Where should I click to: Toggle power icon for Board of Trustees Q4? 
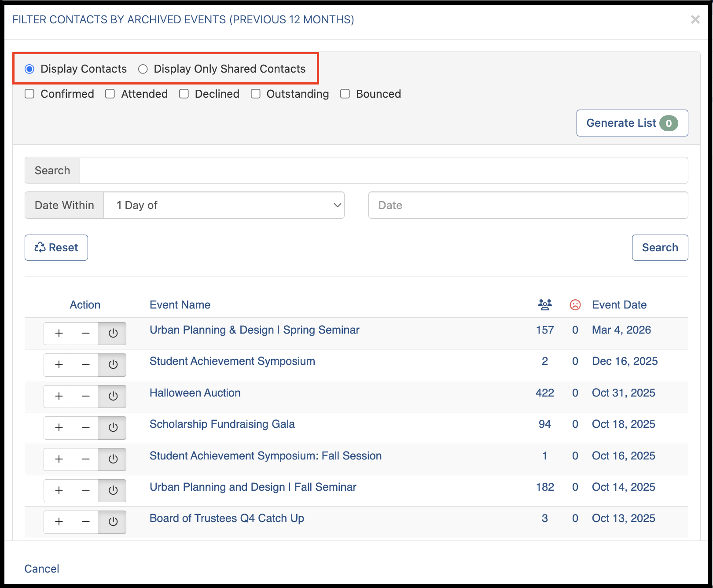[x=112, y=522]
